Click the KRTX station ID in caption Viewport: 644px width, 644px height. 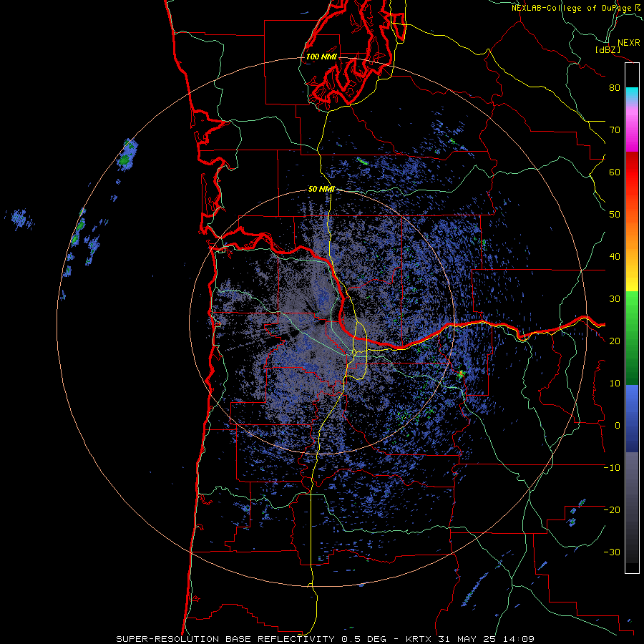pyautogui.click(x=419, y=639)
